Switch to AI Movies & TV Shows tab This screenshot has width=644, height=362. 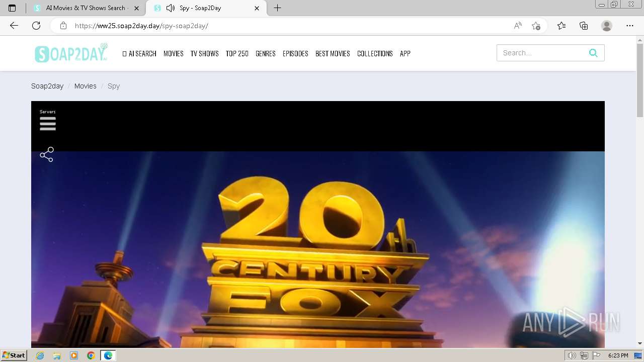coord(86,8)
